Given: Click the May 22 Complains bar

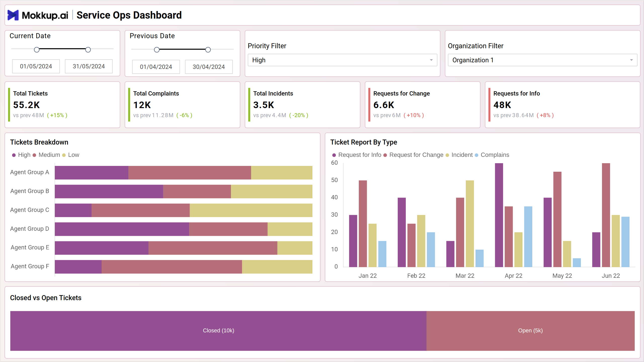Looking at the screenshot, I should click(577, 263).
